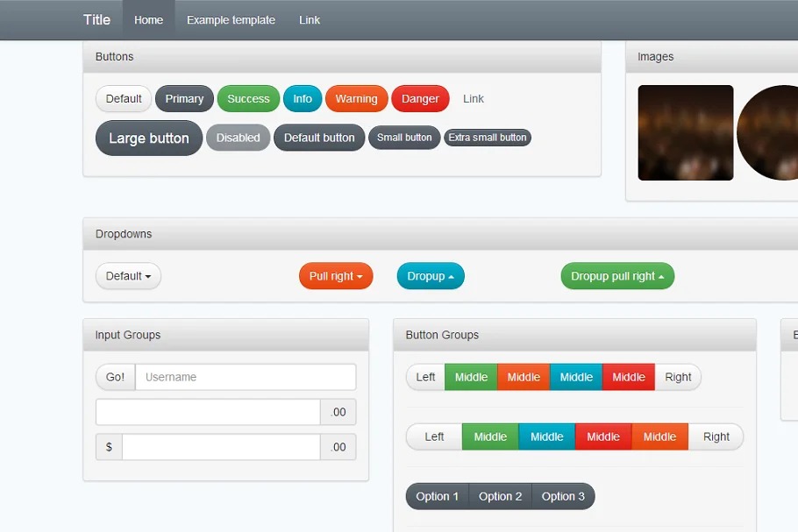This screenshot has width=798, height=532.
Task: Click the orange Warning button
Action: pyautogui.click(x=356, y=99)
